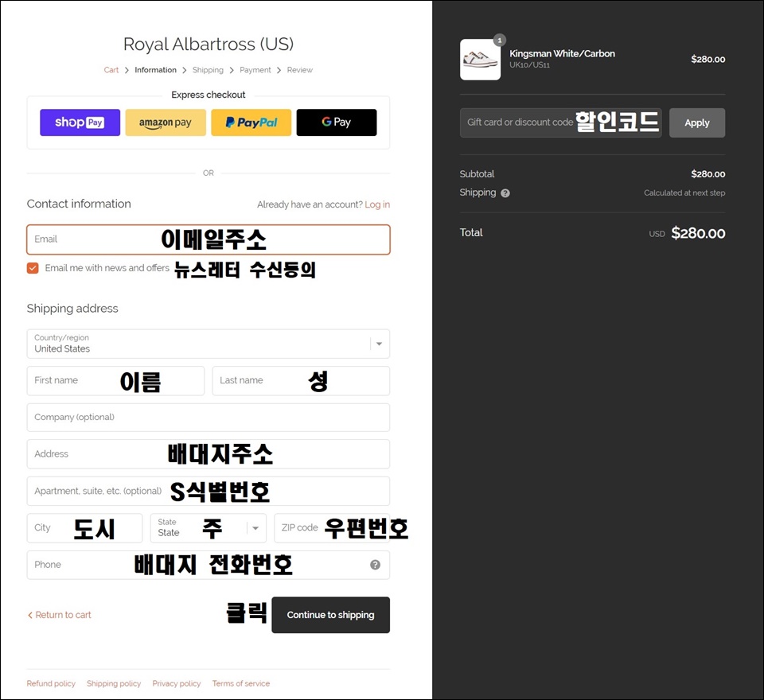The height and width of the screenshot is (700, 764).
Task: Click the Apply discount button
Action: (697, 122)
